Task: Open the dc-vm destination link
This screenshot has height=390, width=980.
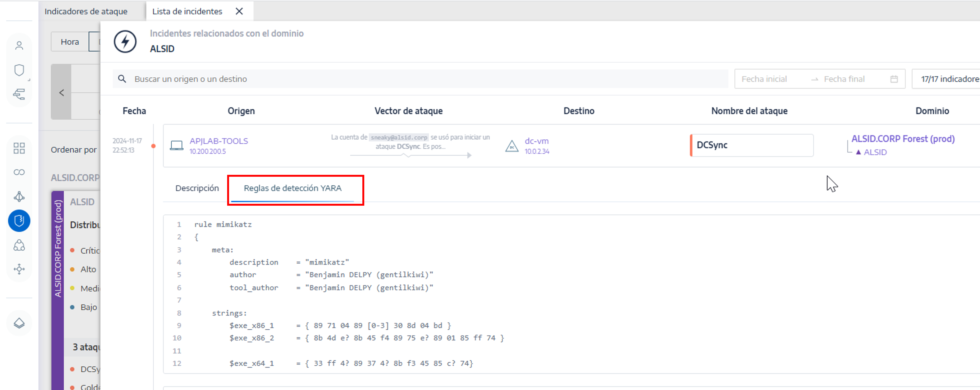Action: 537,141
